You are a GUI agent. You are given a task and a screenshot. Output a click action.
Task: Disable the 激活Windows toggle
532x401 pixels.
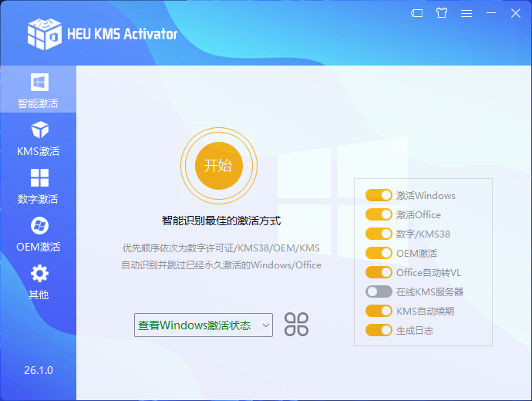coord(379,196)
